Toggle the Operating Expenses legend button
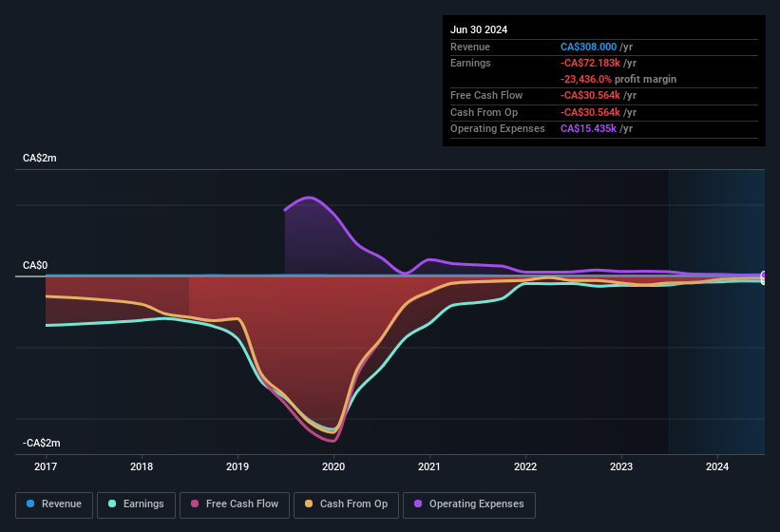Viewport: 780px width, 532px height. (x=469, y=504)
